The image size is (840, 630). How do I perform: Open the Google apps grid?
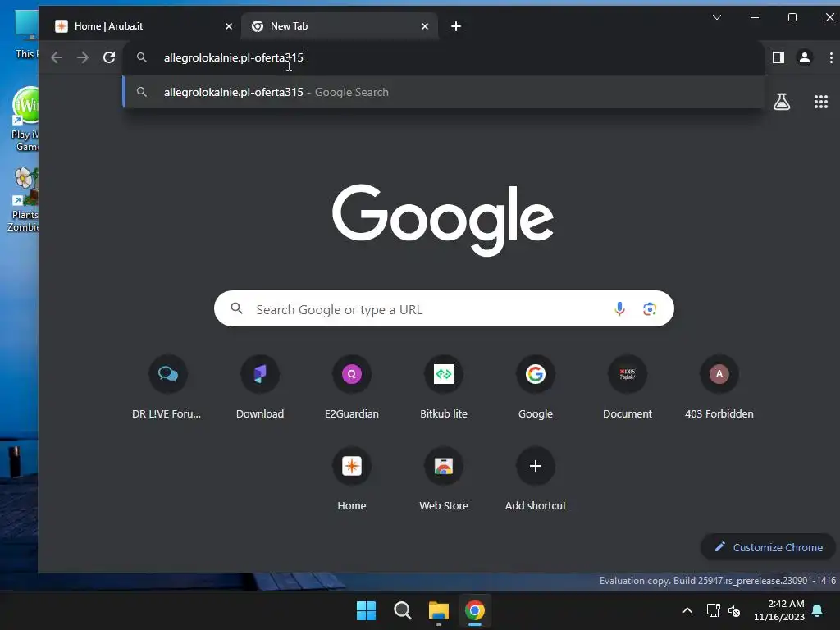[820, 101]
